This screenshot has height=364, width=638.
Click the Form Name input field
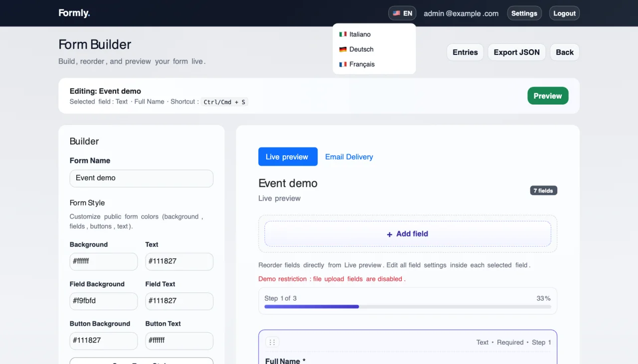tap(142, 178)
